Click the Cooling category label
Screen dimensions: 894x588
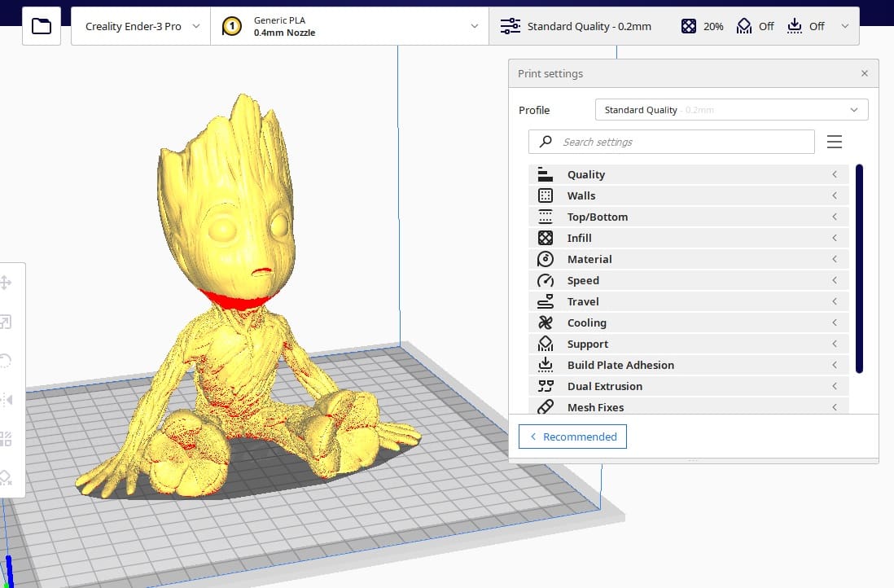pyautogui.click(x=587, y=323)
